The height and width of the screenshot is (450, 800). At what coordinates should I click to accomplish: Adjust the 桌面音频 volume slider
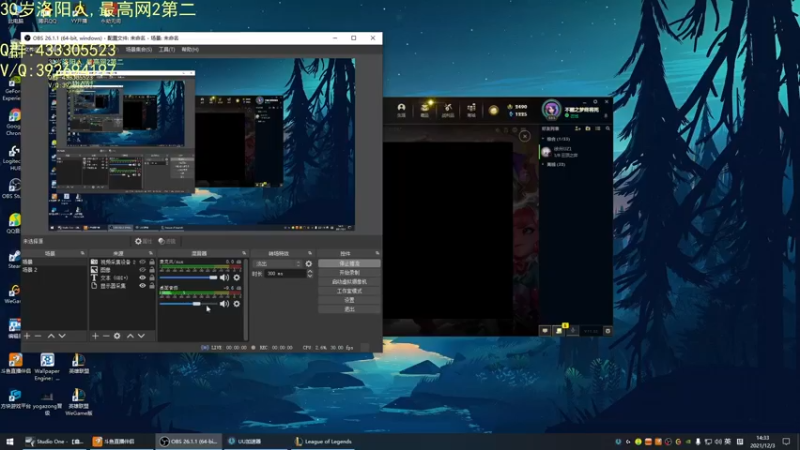[188, 304]
